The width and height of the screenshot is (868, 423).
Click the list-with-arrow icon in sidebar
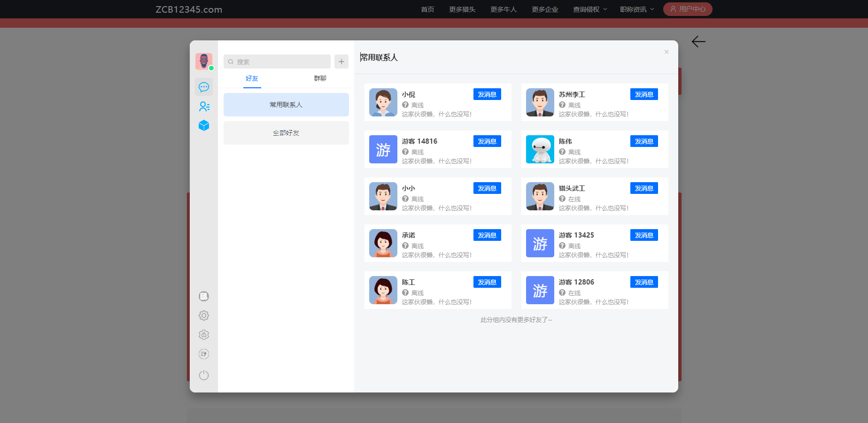204,354
